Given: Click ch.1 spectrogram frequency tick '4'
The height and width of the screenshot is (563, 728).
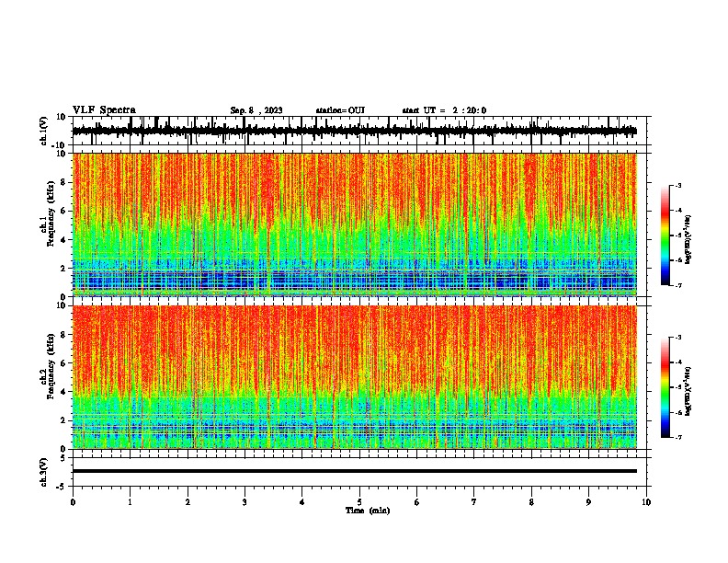Looking at the screenshot, I should tap(63, 240).
